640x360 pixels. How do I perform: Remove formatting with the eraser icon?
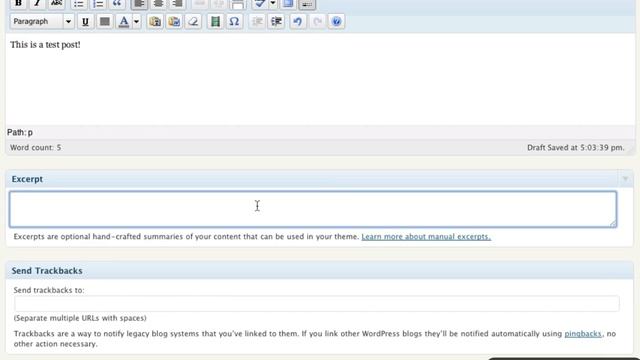(193, 22)
